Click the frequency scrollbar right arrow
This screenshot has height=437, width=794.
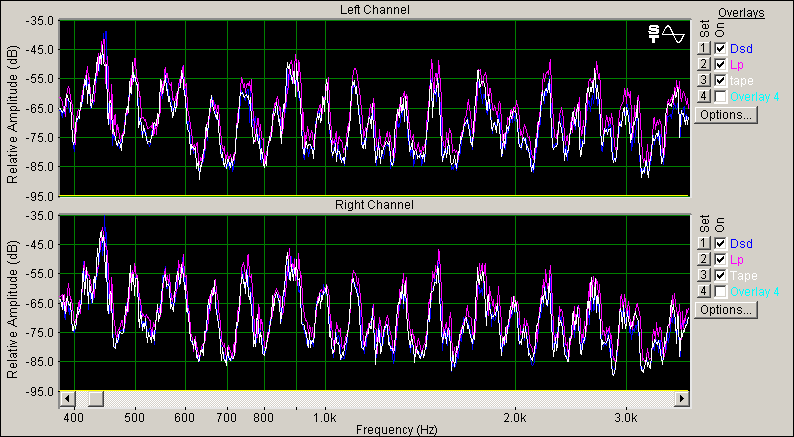681,399
